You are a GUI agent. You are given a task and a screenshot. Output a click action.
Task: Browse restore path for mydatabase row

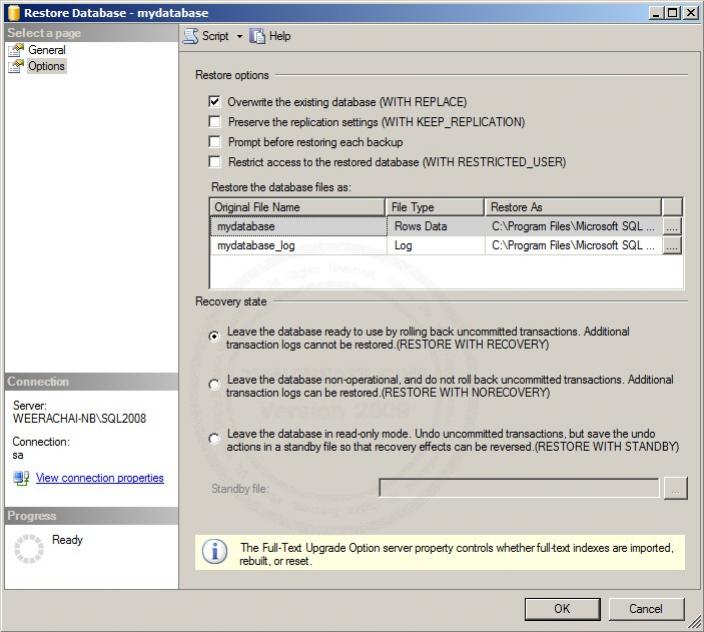click(x=672, y=226)
